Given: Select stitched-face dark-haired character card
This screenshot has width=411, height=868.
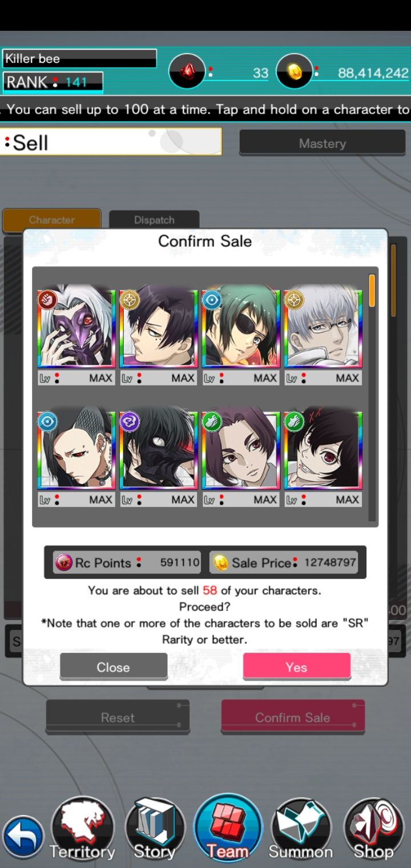Looking at the screenshot, I should (323, 450).
